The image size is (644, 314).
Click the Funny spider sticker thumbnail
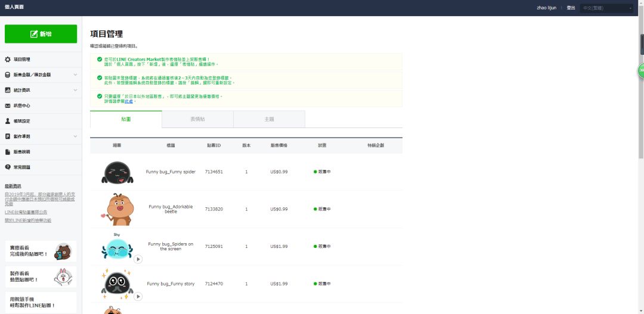coord(115,172)
